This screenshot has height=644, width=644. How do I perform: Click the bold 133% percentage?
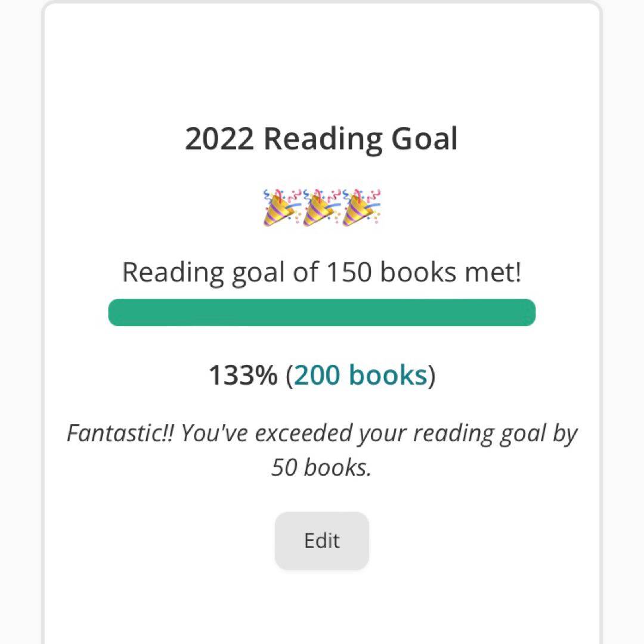(x=243, y=376)
